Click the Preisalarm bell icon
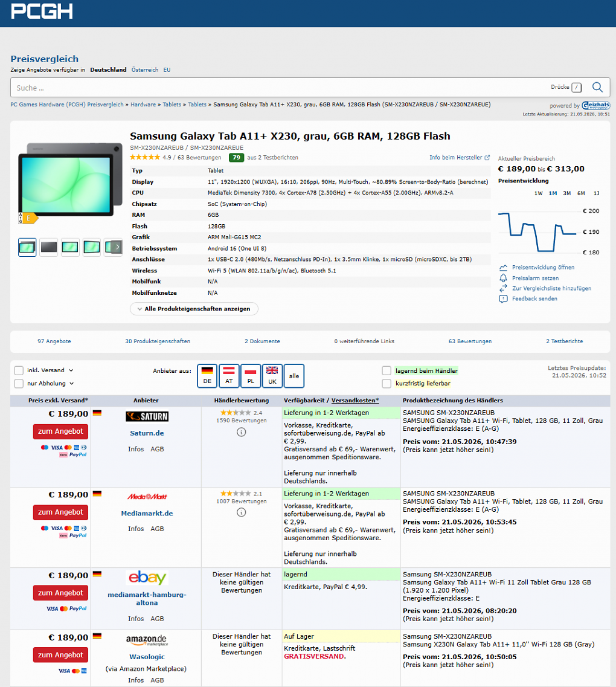616x687 pixels. point(504,278)
